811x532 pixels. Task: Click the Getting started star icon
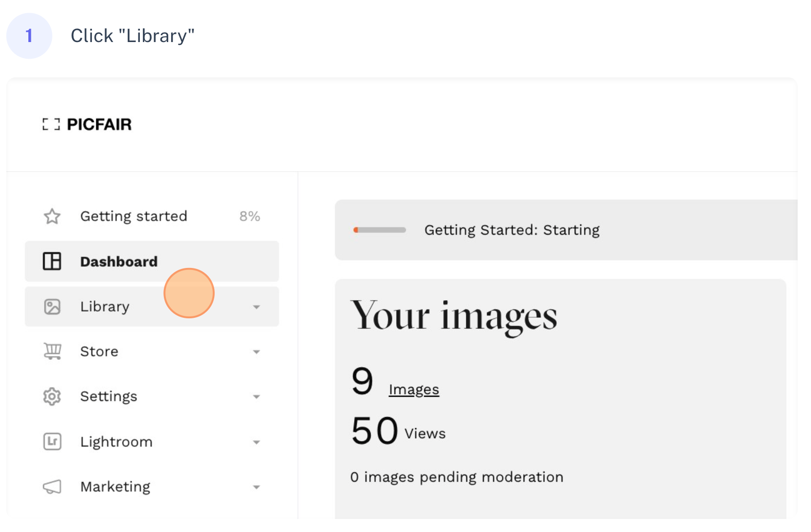tap(52, 216)
